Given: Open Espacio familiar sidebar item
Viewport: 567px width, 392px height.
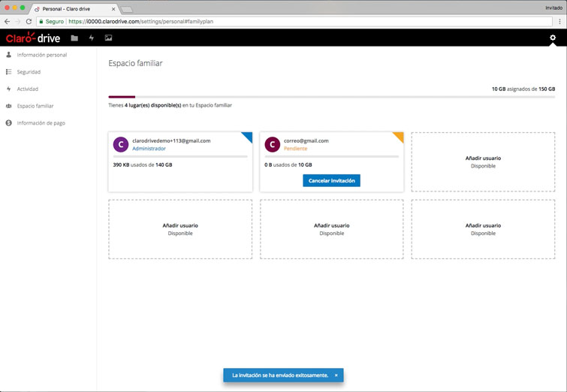Looking at the screenshot, I should tap(35, 106).
